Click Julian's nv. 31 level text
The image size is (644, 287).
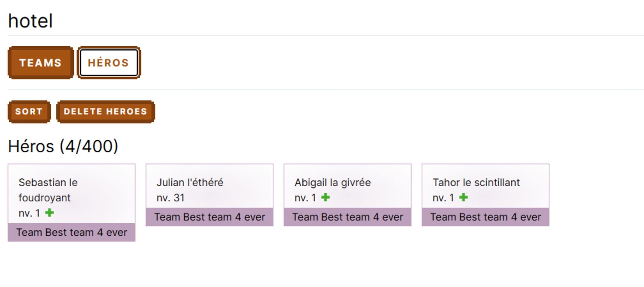(x=170, y=198)
